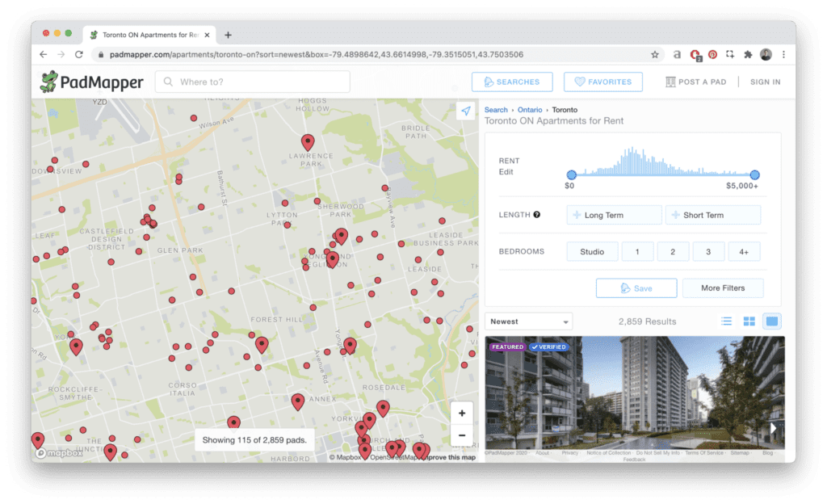Click the PadMapper logo
This screenshot has height=504, width=827.
click(92, 82)
